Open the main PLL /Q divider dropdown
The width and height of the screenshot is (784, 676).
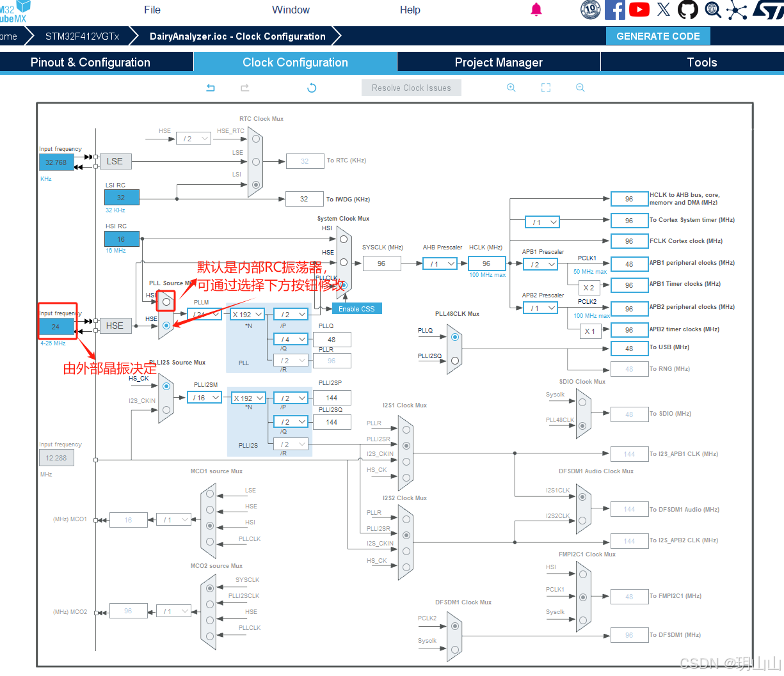click(x=291, y=339)
